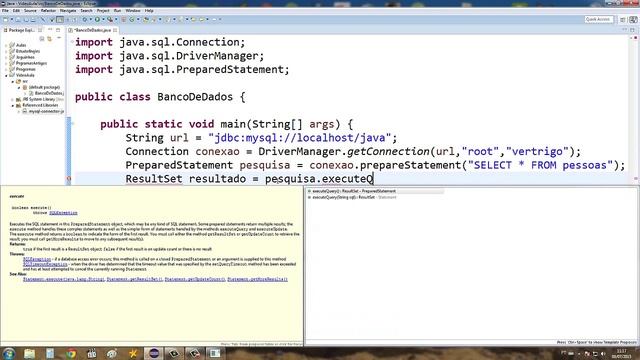The image size is (640, 360).
Task: Open Windows Explorer from the taskbar
Action: coord(29,353)
